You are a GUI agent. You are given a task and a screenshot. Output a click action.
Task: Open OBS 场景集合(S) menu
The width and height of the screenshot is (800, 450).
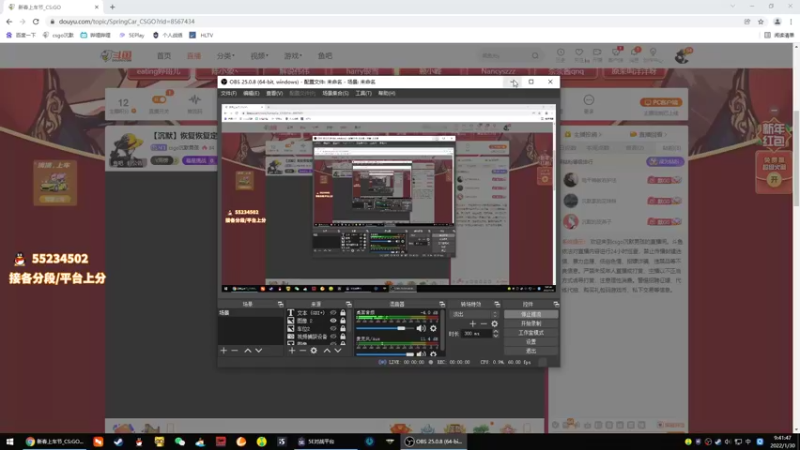click(x=335, y=93)
